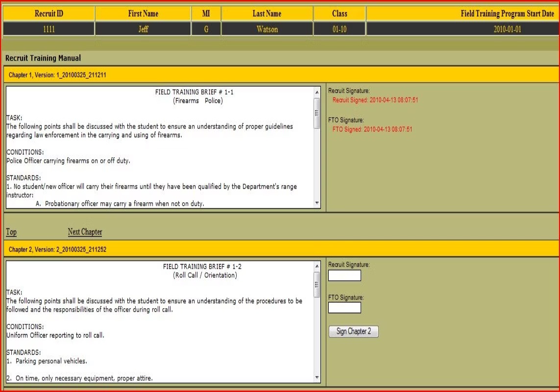This screenshot has height=392, width=560.
Task: Click '1. Parking personal vehicles' line
Action: (x=47, y=361)
